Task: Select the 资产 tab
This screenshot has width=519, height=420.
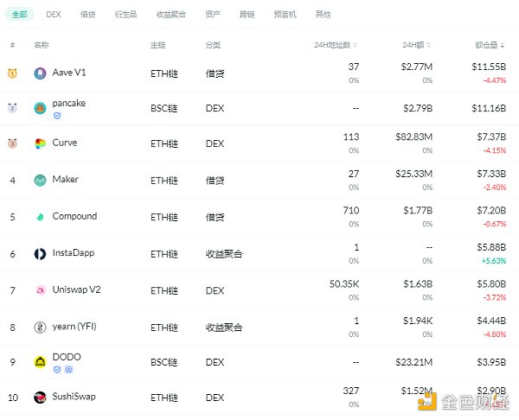Action: [213, 14]
